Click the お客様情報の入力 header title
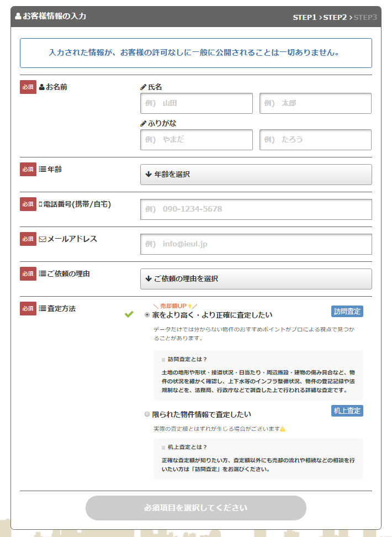This screenshot has height=537, width=392. (x=55, y=16)
